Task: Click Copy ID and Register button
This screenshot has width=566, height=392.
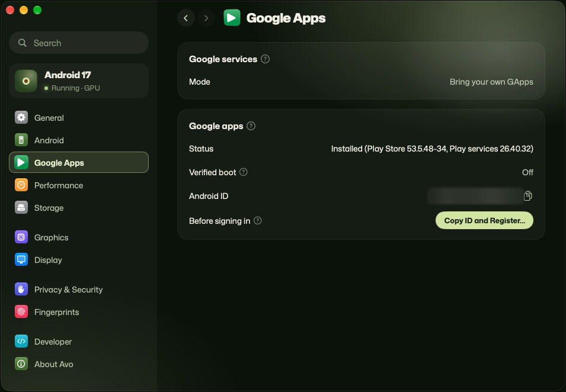Action: [484, 220]
